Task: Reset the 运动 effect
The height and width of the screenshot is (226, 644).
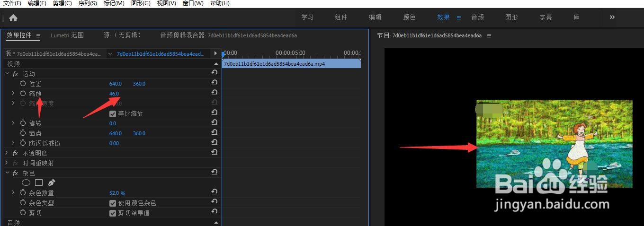Action: click(215, 73)
